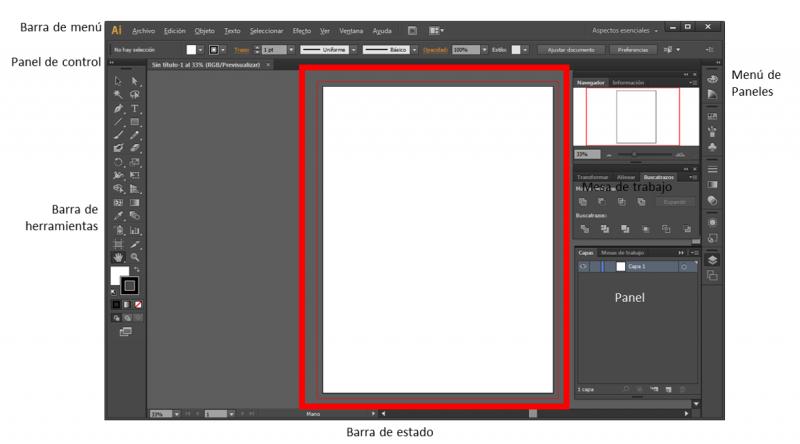Select the Eyedropper tool
Screen dimensions: 800x444
[x=118, y=215]
